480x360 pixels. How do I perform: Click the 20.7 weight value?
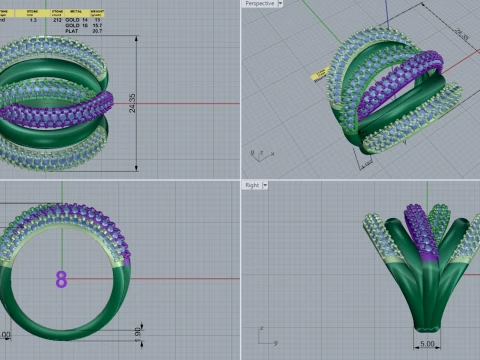pos(97,31)
